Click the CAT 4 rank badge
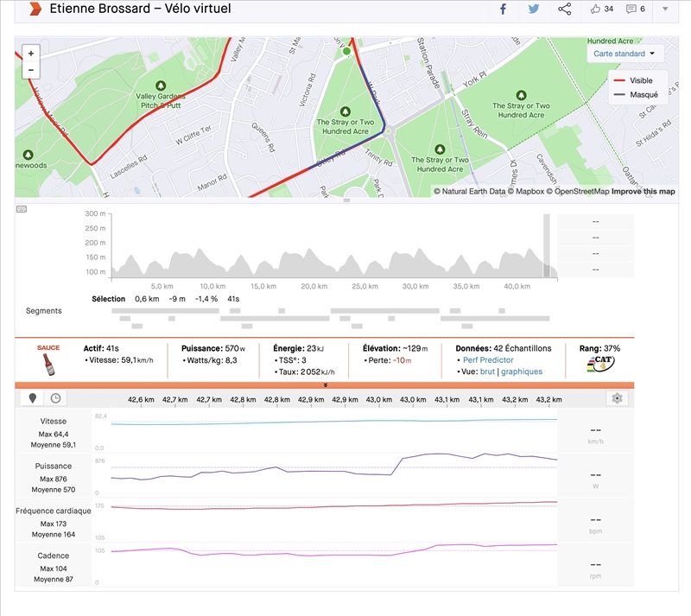The image size is (691, 616). pyautogui.click(x=600, y=364)
